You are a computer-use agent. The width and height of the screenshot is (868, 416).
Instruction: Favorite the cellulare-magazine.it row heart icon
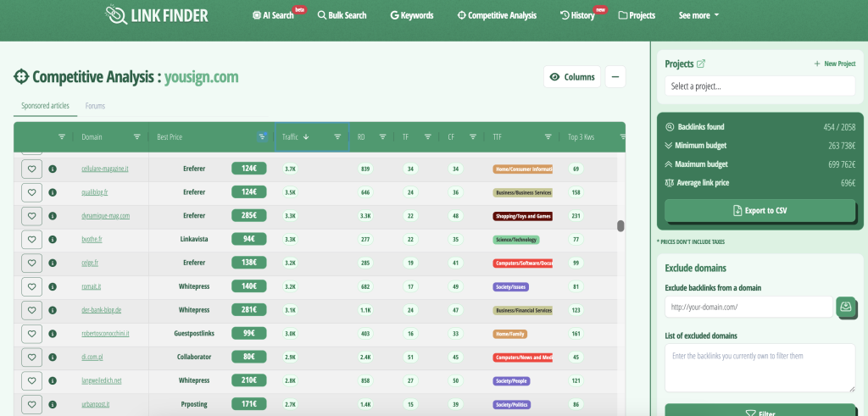(x=31, y=169)
